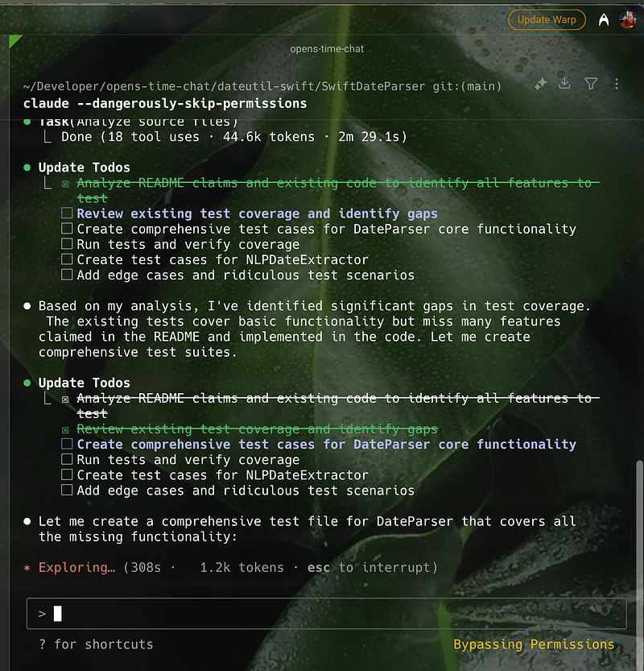Click the checked Review existing test coverage checkbox

click(x=67, y=429)
